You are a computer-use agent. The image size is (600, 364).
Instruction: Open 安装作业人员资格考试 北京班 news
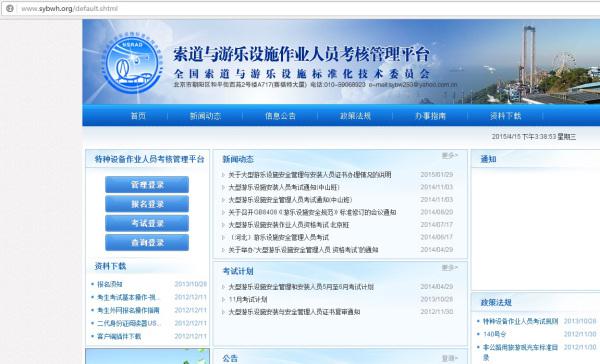pos(289,225)
